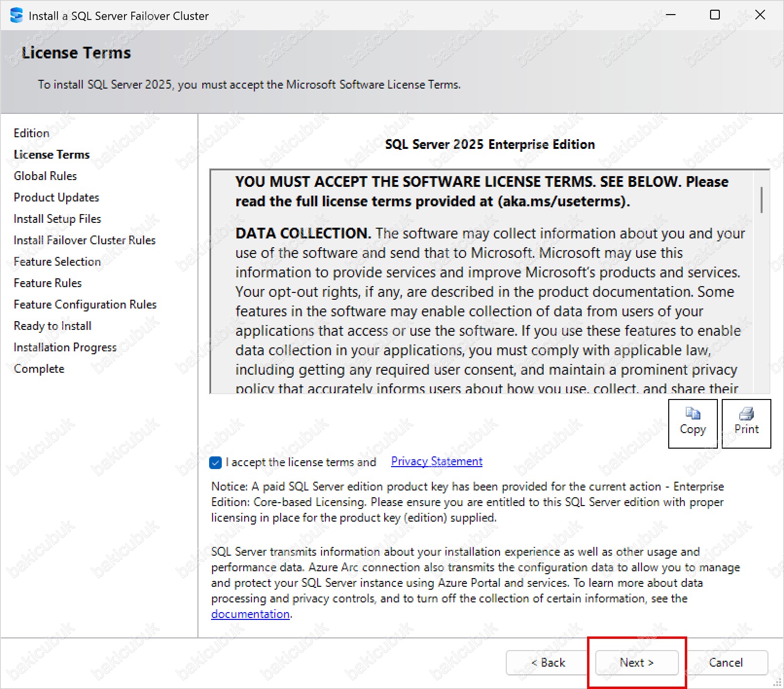Select Product Updates step
The height and width of the screenshot is (689, 784).
pos(56,198)
